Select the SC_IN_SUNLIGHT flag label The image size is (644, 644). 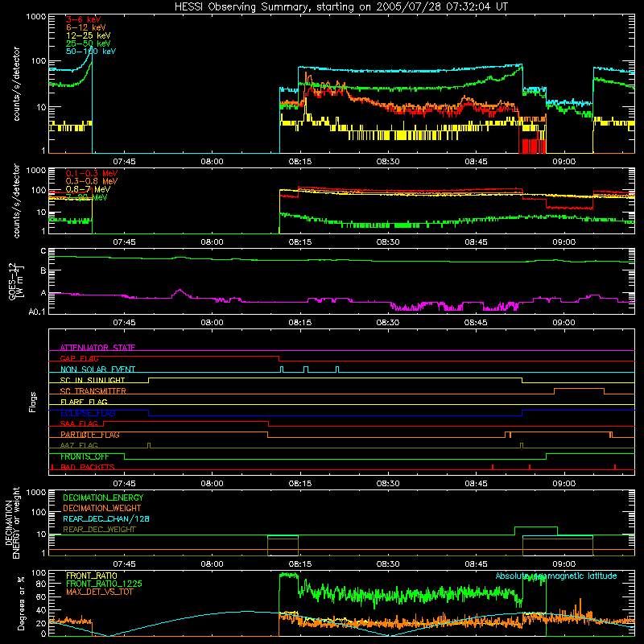pos(93,380)
